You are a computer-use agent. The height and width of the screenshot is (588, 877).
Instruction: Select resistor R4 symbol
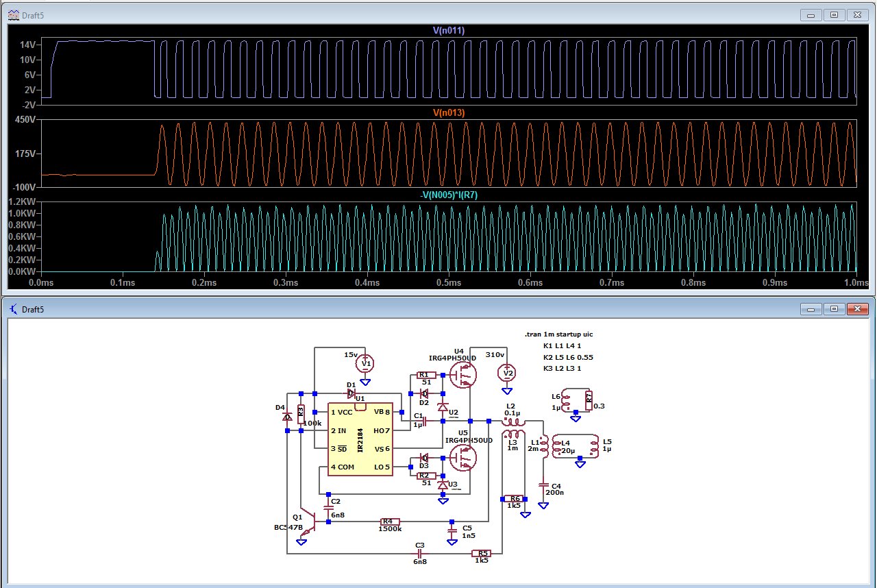pyautogui.click(x=390, y=522)
